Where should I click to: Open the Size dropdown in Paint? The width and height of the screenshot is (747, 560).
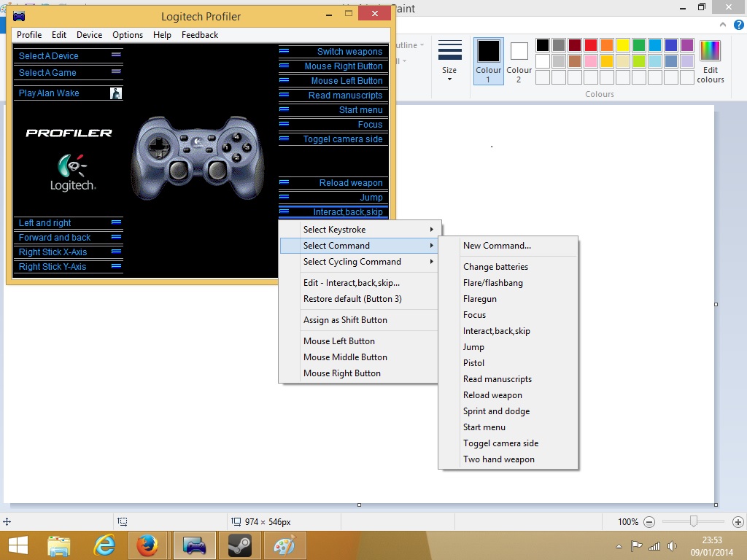coord(449,61)
